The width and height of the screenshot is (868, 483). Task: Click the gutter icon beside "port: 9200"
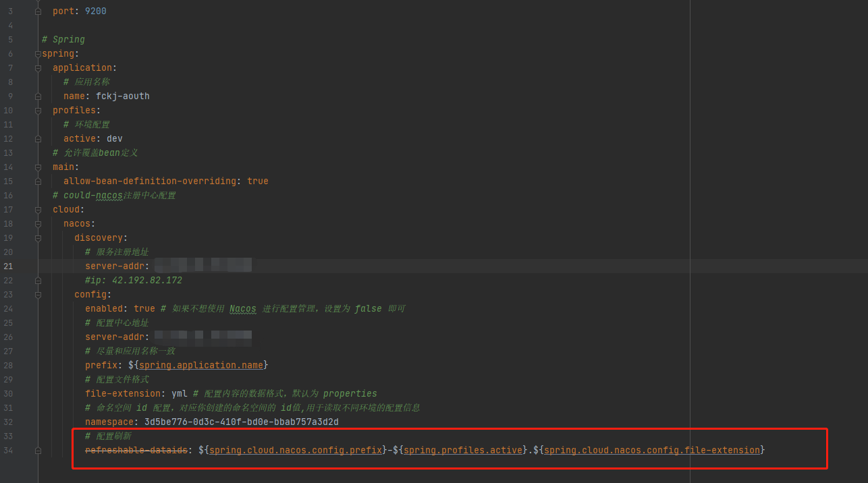[x=38, y=11]
